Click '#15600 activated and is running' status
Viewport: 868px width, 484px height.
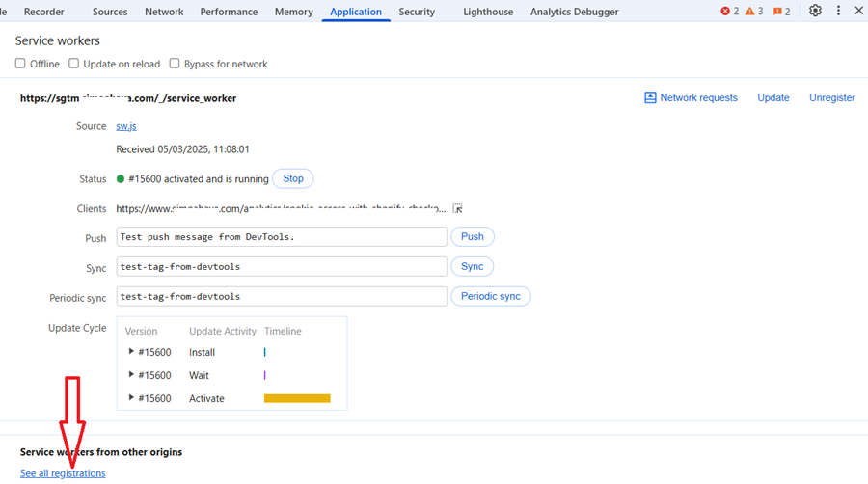(198, 179)
